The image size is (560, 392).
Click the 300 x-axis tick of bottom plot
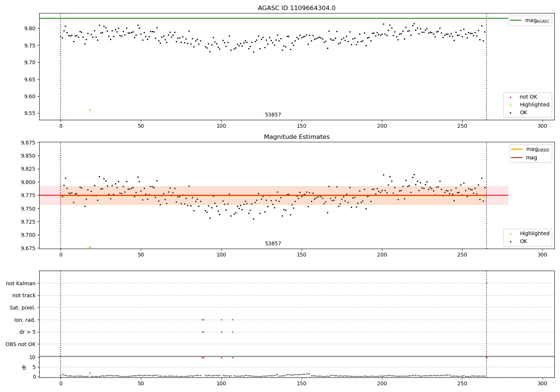[x=542, y=383]
